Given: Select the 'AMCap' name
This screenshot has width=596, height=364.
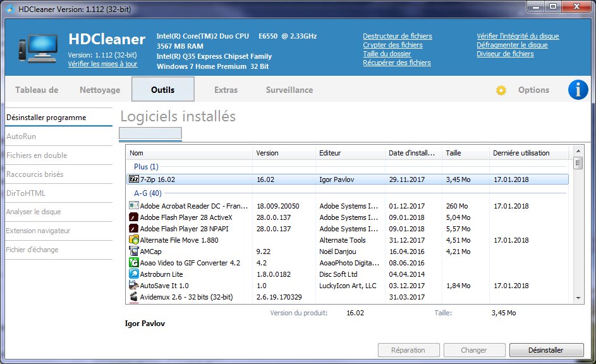Looking at the screenshot, I should pos(150,252).
